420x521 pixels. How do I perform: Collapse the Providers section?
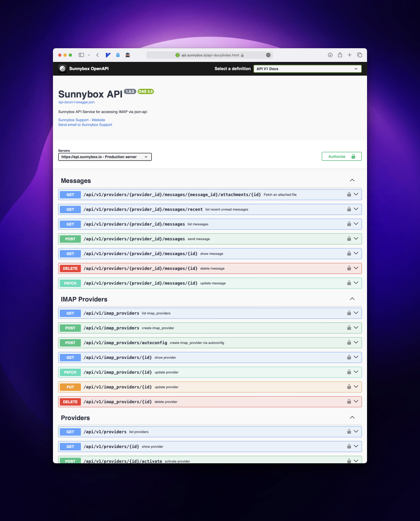pyautogui.click(x=352, y=418)
